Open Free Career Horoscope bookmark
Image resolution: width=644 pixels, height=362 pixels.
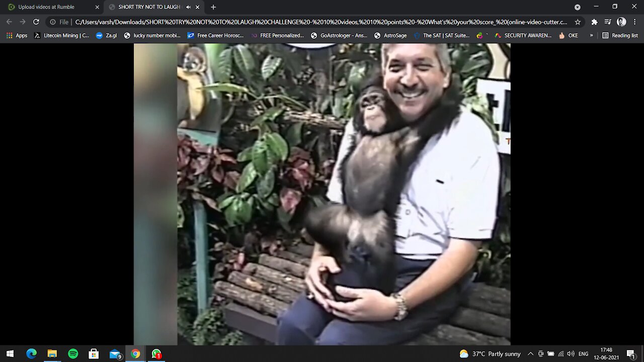tap(215, 35)
